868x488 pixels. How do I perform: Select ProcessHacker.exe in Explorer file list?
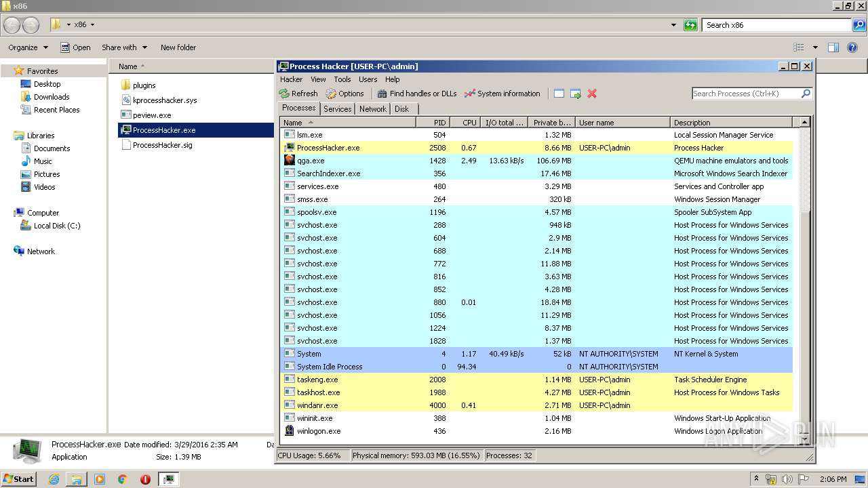[x=196, y=130]
